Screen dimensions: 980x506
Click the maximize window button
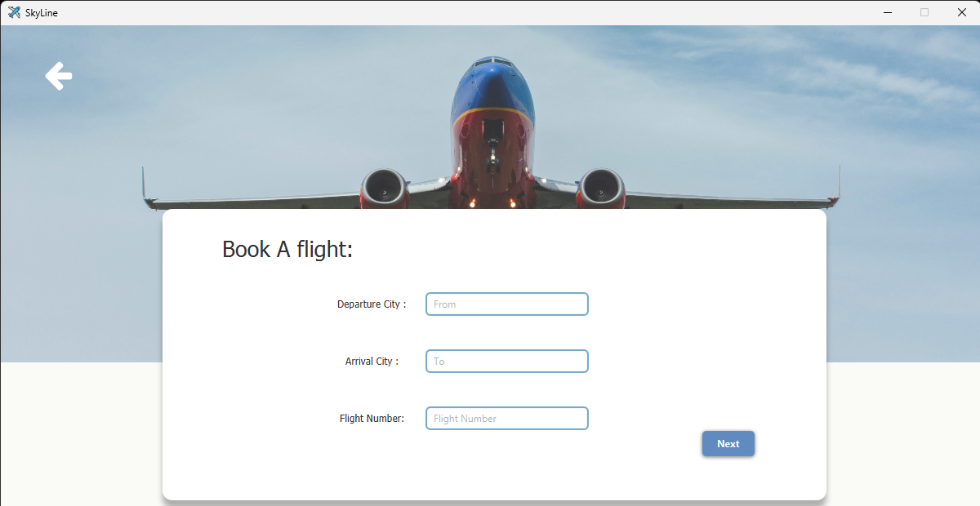click(x=924, y=12)
